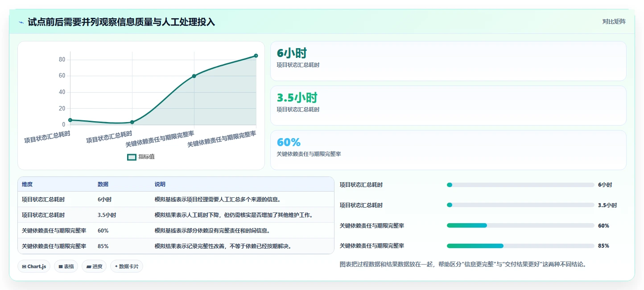The height and width of the screenshot is (290, 644).
Task: Click the y-axis tick label 40
Action: coord(62,92)
